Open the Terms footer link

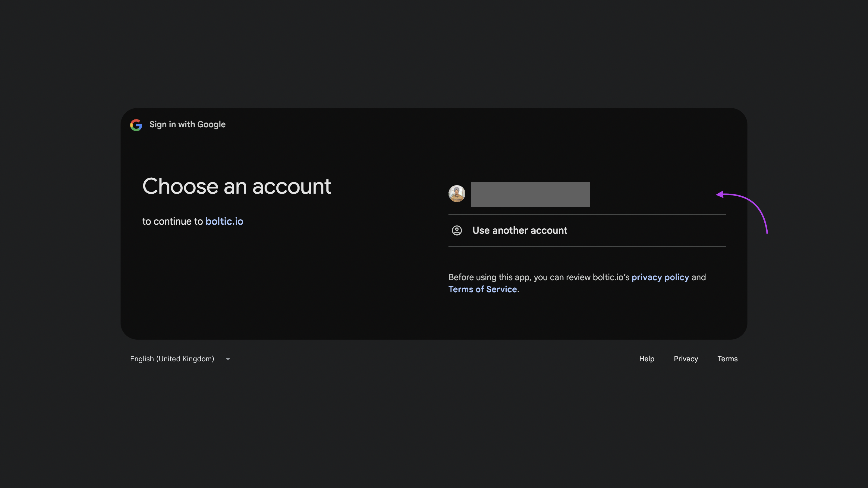[x=727, y=359]
